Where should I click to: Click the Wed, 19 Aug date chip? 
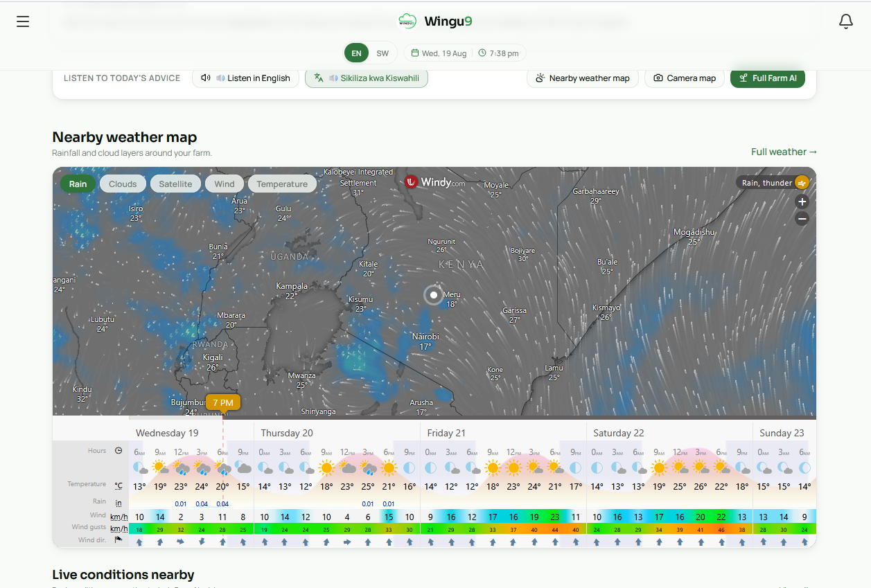pos(439,53)
